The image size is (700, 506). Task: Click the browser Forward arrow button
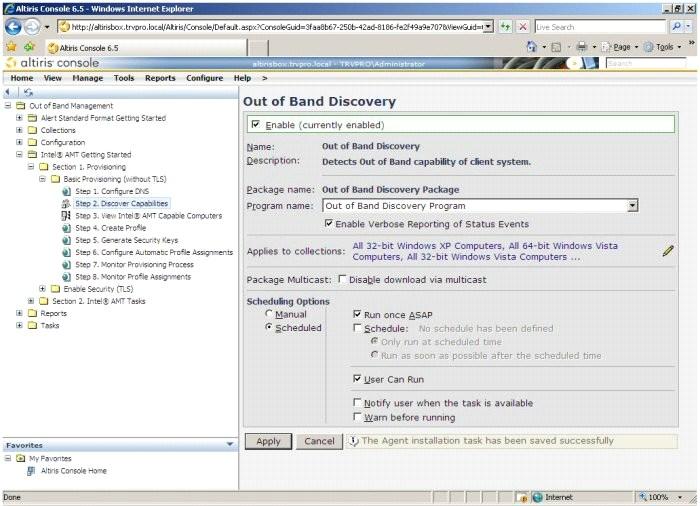32,27
